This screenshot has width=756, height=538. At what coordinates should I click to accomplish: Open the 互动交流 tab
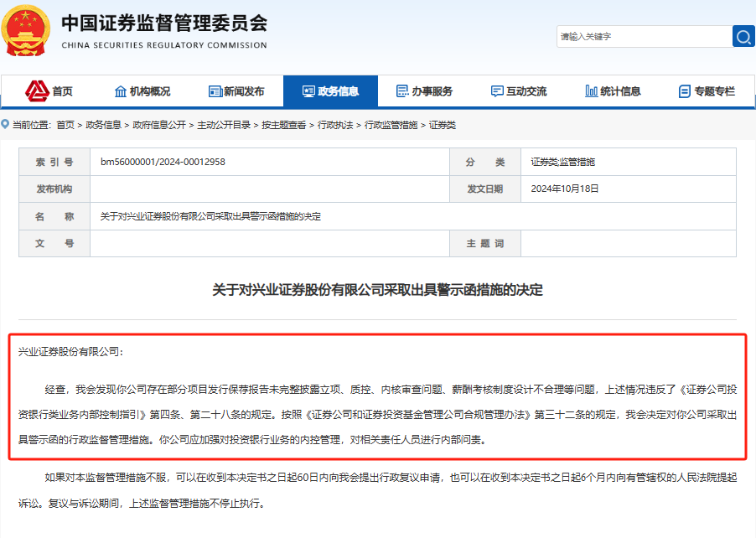point(519,91)
